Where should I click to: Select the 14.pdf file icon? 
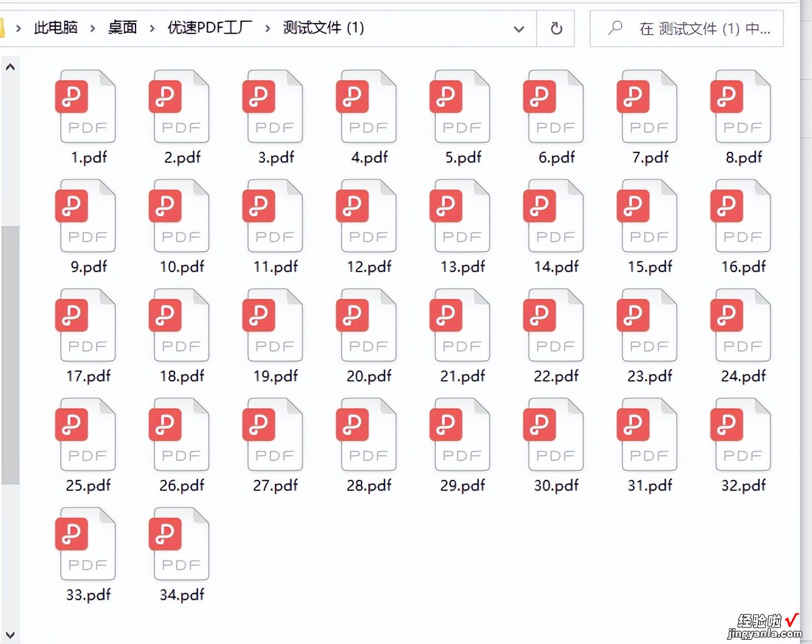pyautogui.click(x=554, y=216)
